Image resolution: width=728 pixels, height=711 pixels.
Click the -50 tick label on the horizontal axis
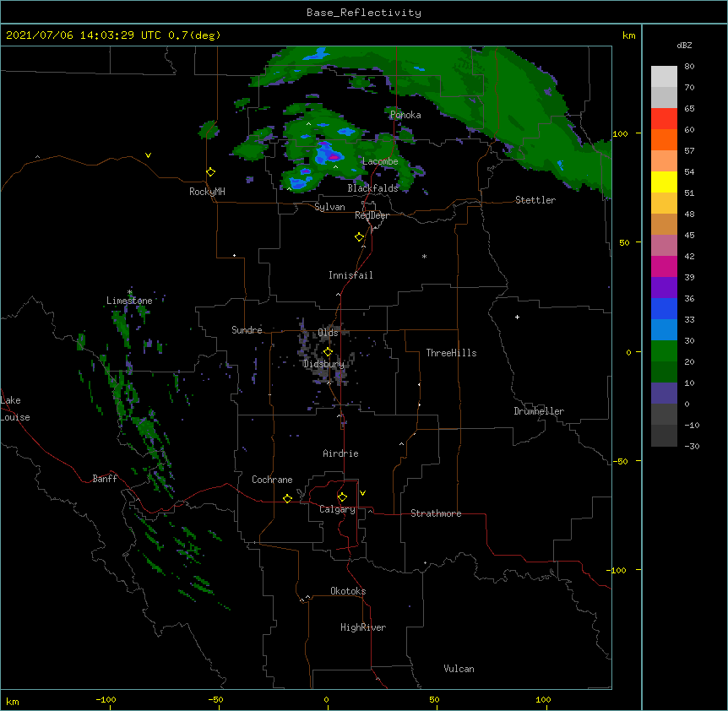pyautogui.click(x=216, y=699)
